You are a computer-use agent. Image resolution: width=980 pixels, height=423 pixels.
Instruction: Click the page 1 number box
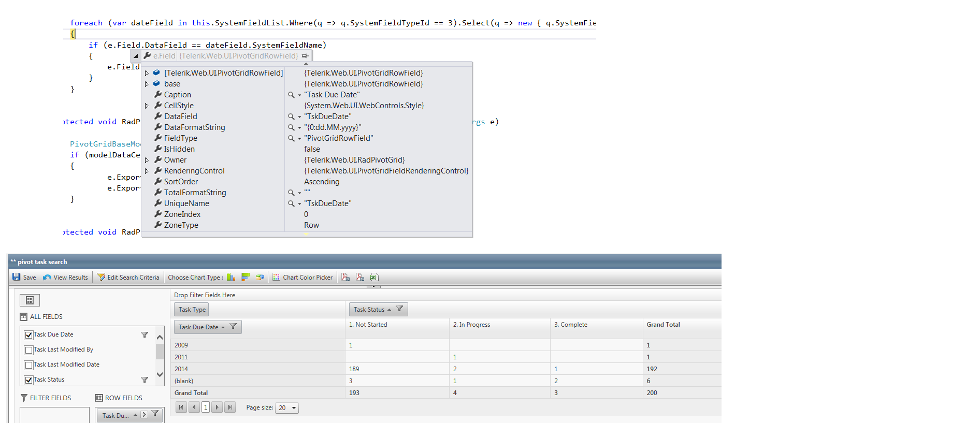pos(206,407)
